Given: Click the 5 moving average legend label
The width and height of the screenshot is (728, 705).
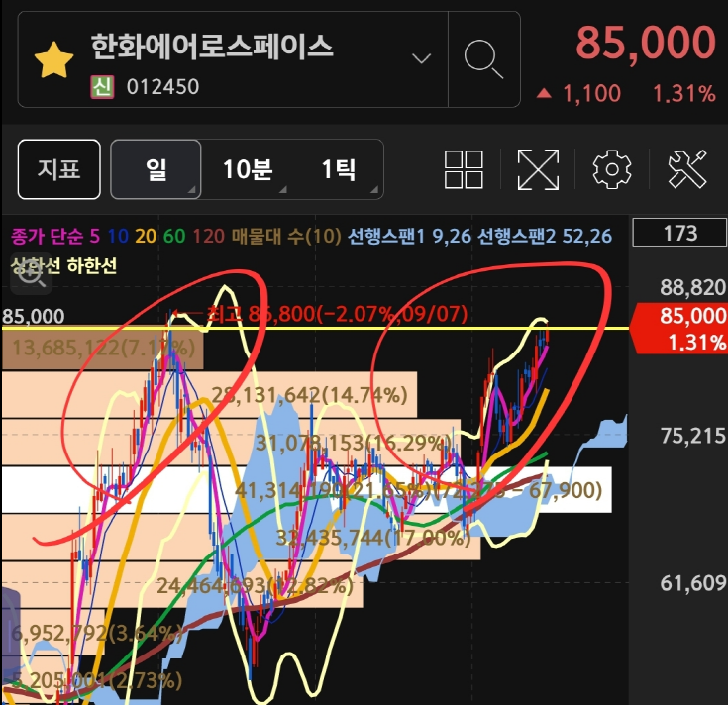Looking at the screenshot, I should pos(95,237).
